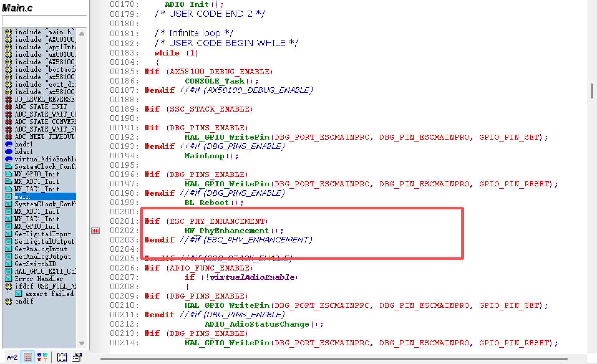This screenshot has width=597, height=364.
Task: Click the include icon for "applInt" row
Action: point(9,47)
